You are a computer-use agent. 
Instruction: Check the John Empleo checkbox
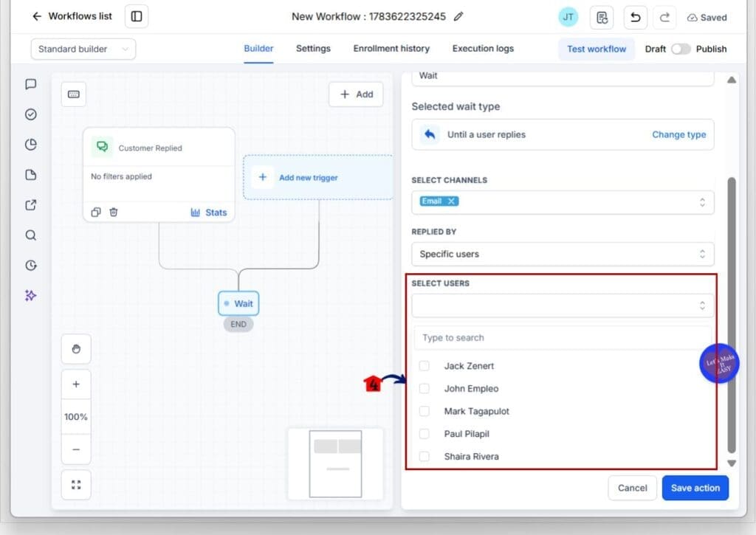[425, 388]
